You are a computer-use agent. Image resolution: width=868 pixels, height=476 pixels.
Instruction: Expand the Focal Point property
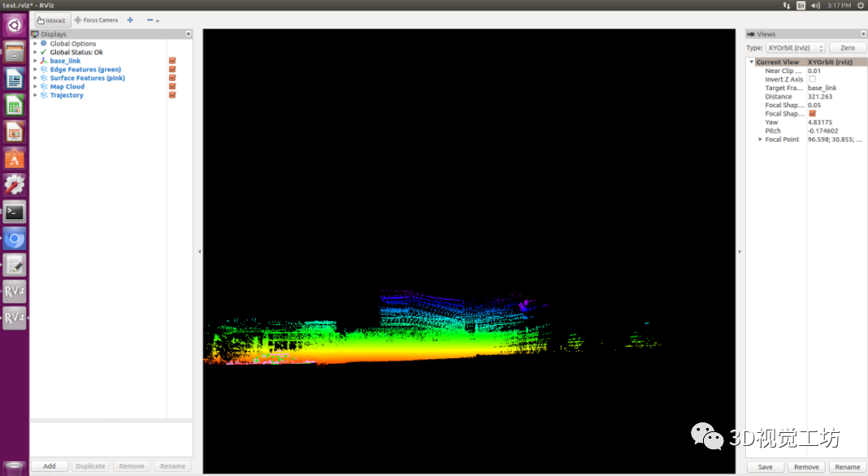pos(760,139)
